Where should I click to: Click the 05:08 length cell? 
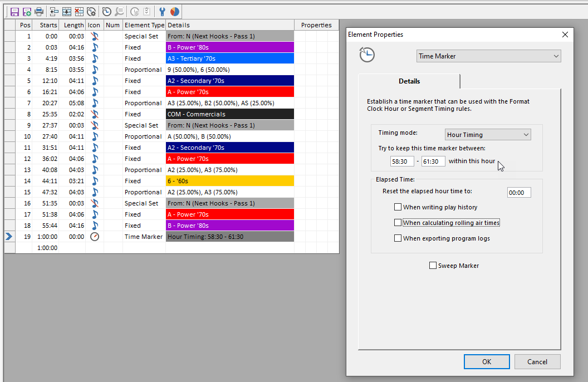[x=72, y=103]
